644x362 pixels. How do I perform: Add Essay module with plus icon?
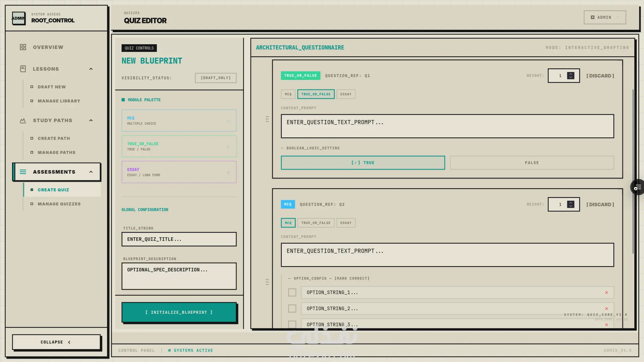point(228,173)
